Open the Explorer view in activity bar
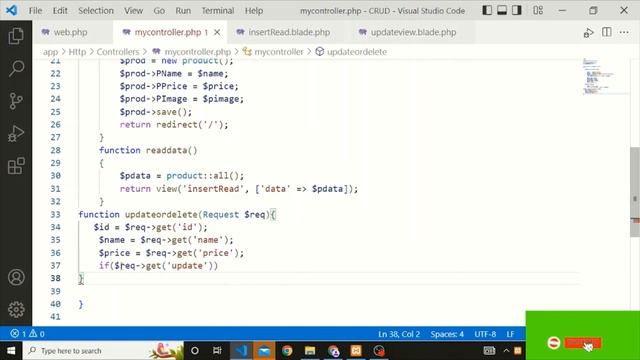The image size is (640, 360). [16, 36]
